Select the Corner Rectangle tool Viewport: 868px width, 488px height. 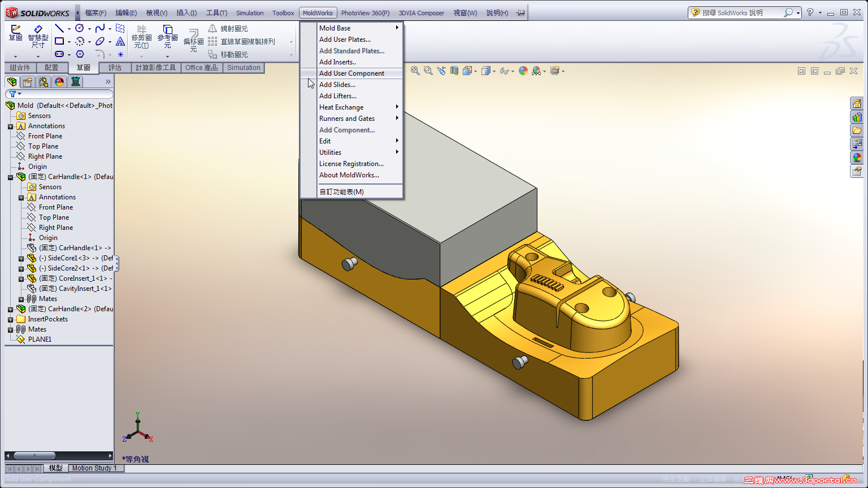pos(59,41)
